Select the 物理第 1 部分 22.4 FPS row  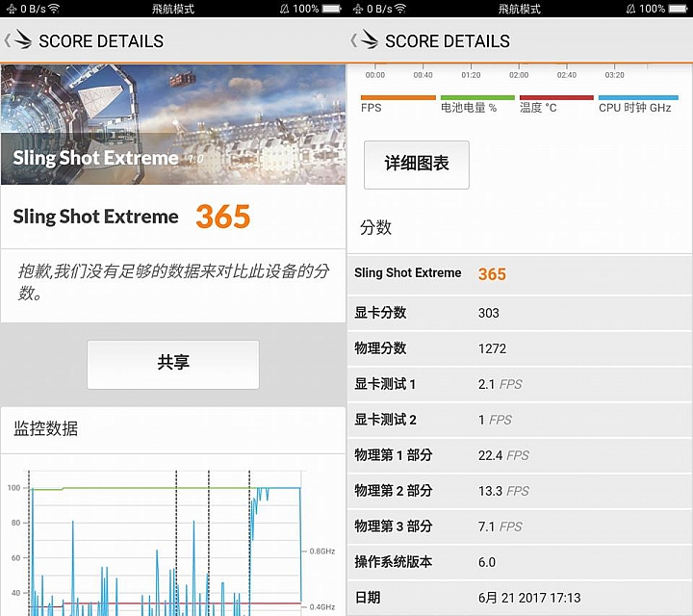tap(520, 455)
